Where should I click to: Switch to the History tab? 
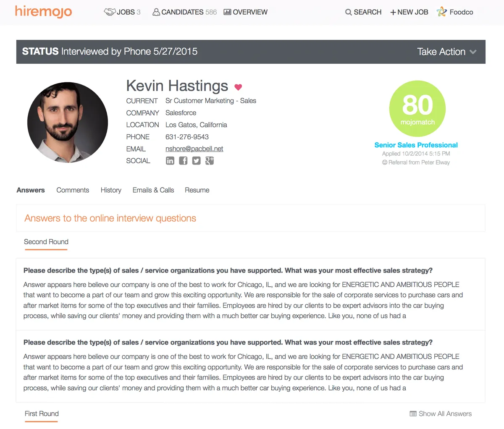point(111,190)
